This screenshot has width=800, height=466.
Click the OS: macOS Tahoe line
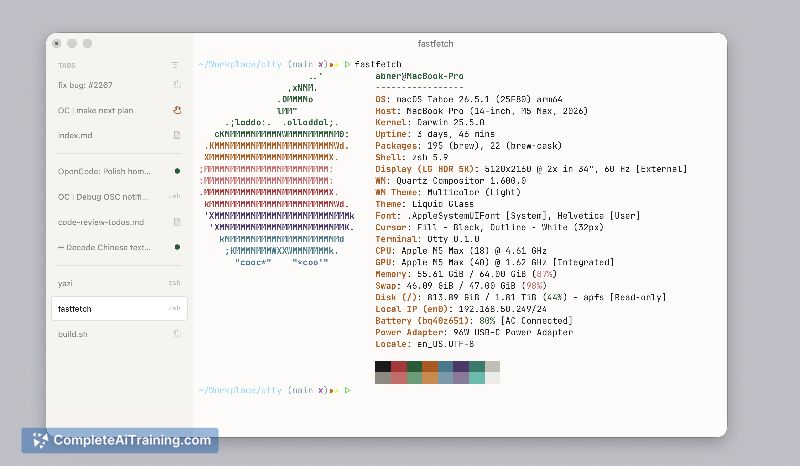469,99
